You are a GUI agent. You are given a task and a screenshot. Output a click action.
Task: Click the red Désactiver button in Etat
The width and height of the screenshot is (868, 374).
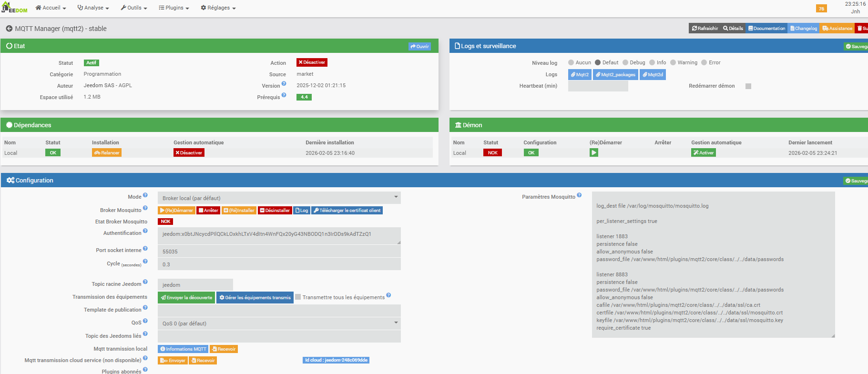pos(312,62)
